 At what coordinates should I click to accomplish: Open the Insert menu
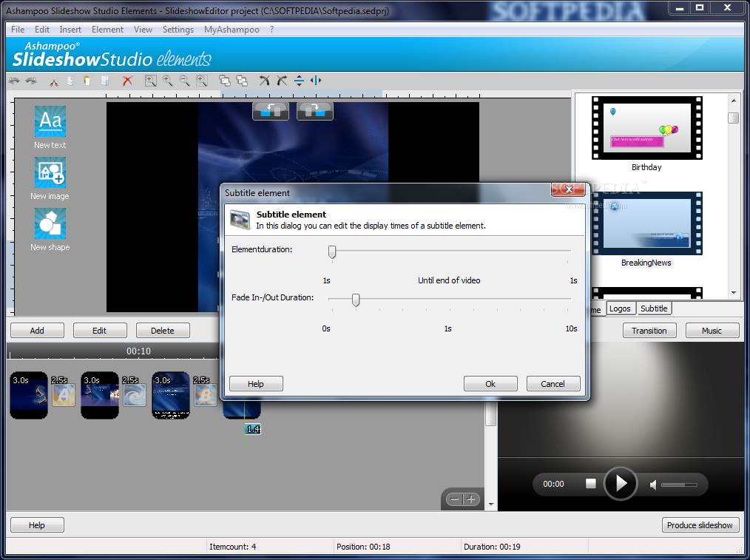70,30
